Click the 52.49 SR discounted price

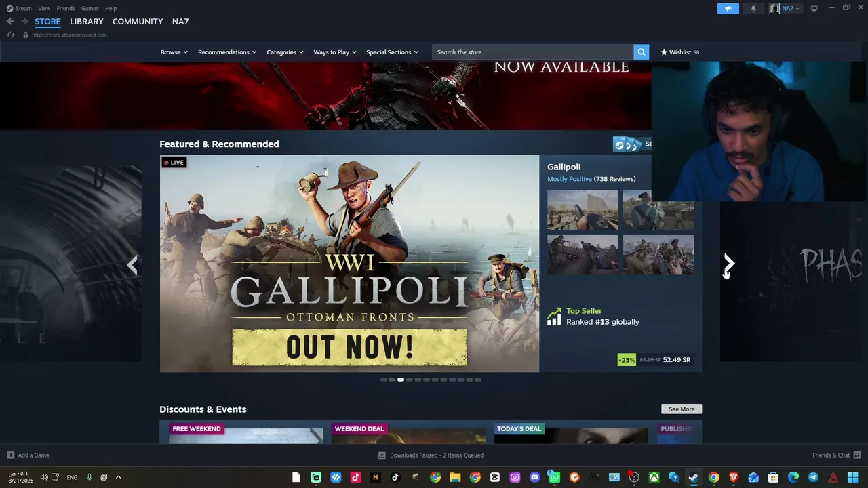click(x=677, y=360)
